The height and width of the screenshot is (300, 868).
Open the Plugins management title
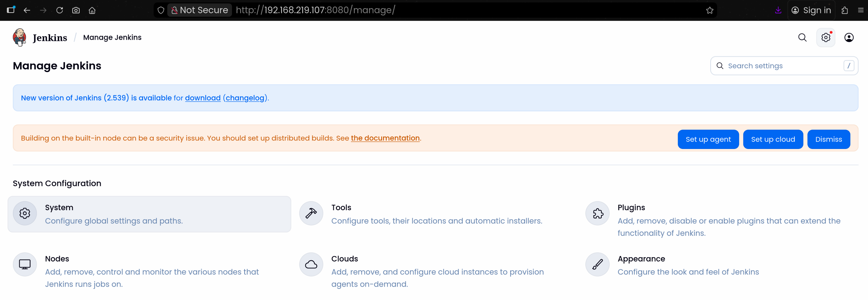[x=631, y=207]
